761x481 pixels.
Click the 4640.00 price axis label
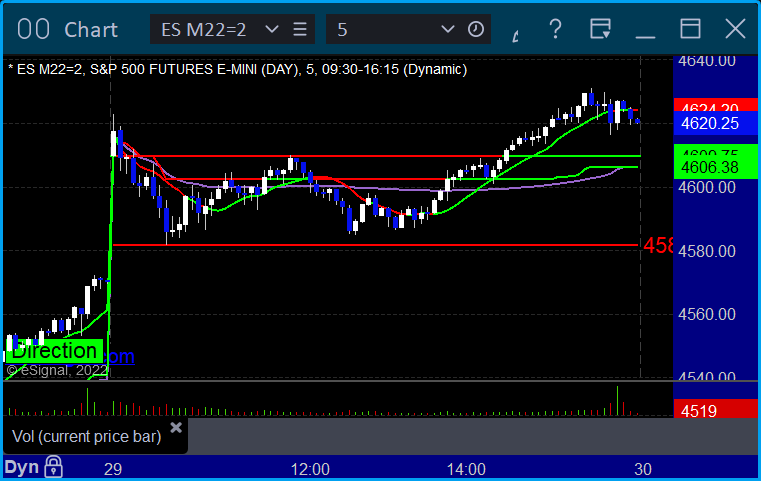coord(706,61)
